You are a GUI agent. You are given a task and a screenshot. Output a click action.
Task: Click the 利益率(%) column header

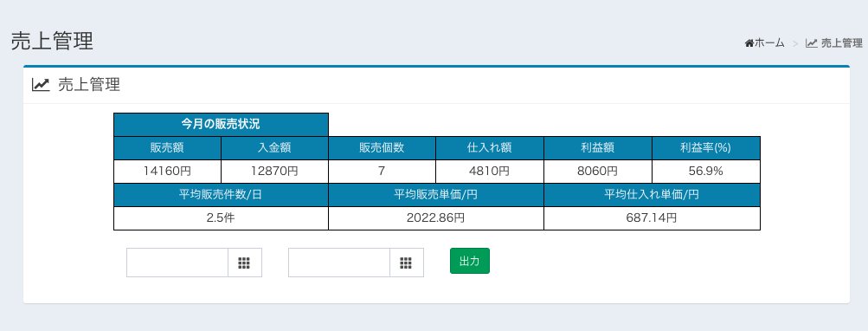[706, 148]
